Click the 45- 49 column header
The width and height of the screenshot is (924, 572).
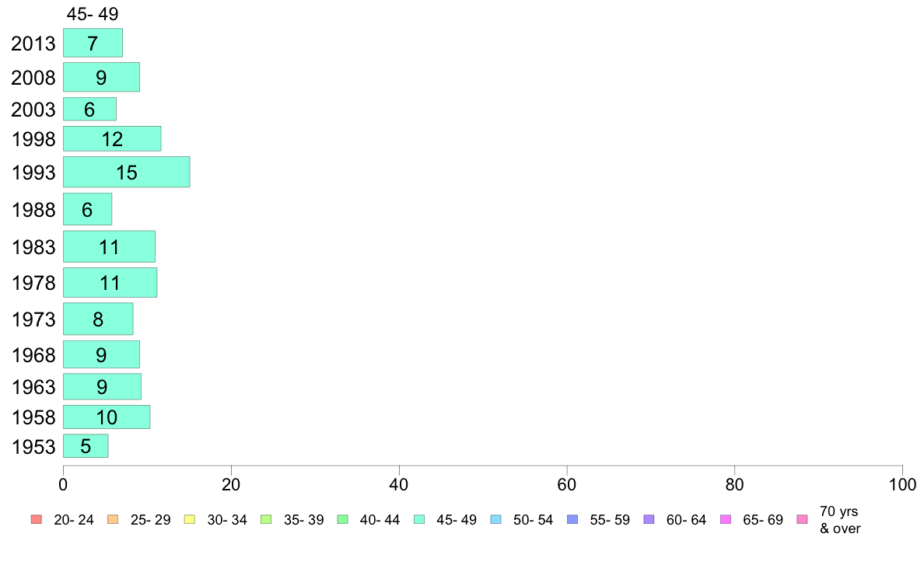pyautogui.click(x=93, y=13)
